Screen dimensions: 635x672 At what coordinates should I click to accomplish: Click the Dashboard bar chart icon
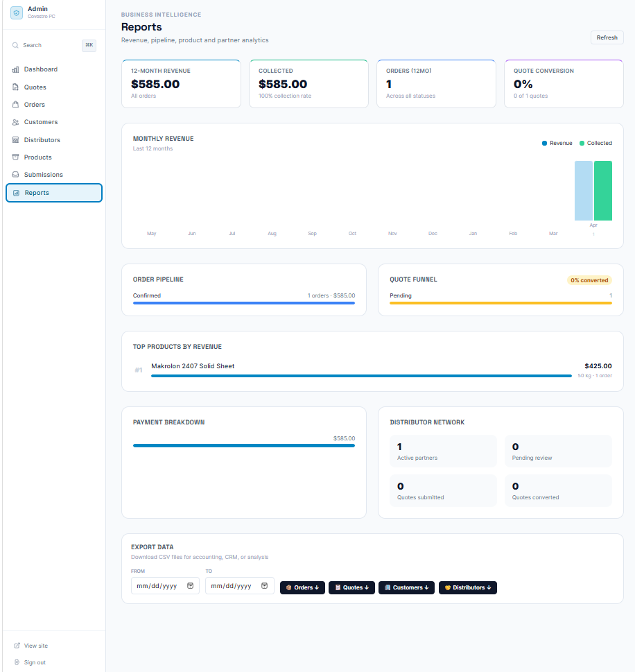15,69
